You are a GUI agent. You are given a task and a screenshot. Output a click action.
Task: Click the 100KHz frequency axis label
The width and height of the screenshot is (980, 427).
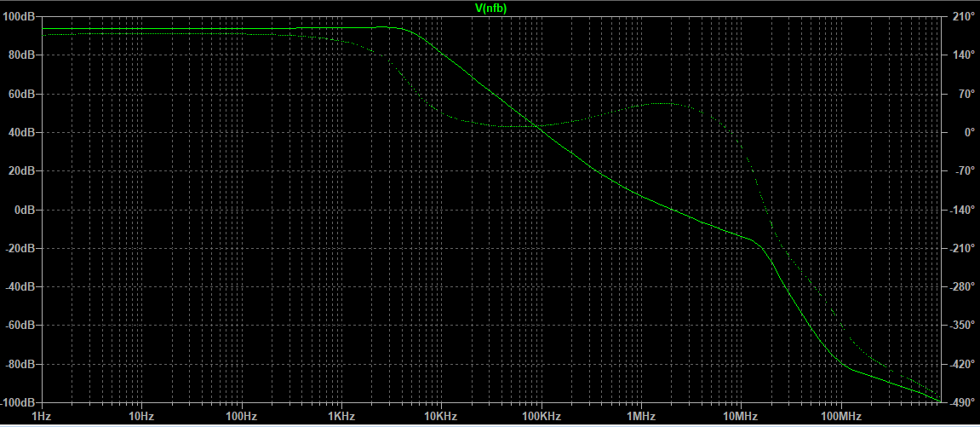pos(542,417)
